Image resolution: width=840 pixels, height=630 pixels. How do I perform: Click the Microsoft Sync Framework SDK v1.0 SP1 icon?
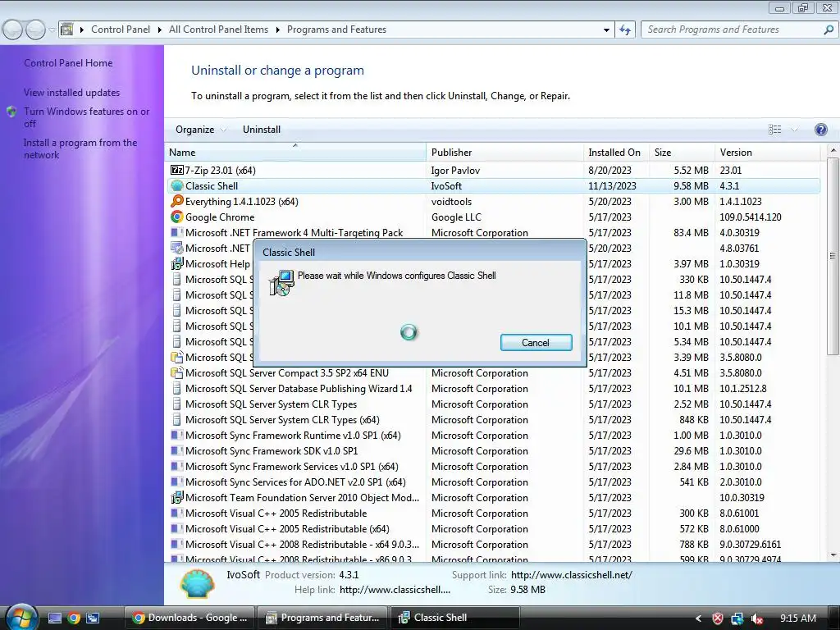click(177, 451)
